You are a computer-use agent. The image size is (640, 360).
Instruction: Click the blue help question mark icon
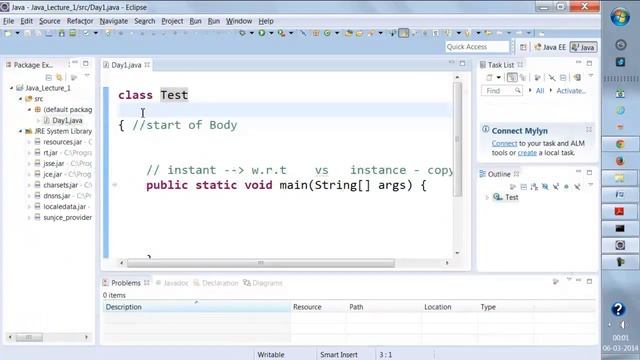[618, 309]
